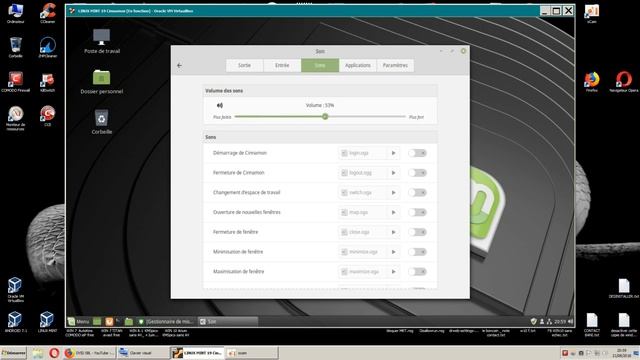The image size is (640, 360).
Task: Open the Windows Corbeille recycle bin
Action: point(16,47)
